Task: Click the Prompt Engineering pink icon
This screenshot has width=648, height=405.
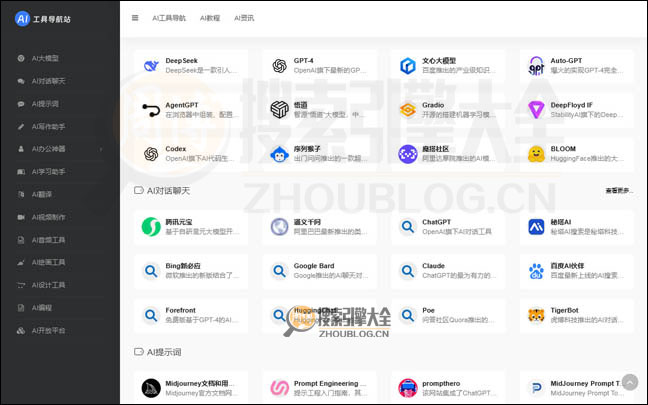Action: click(279, 388)
